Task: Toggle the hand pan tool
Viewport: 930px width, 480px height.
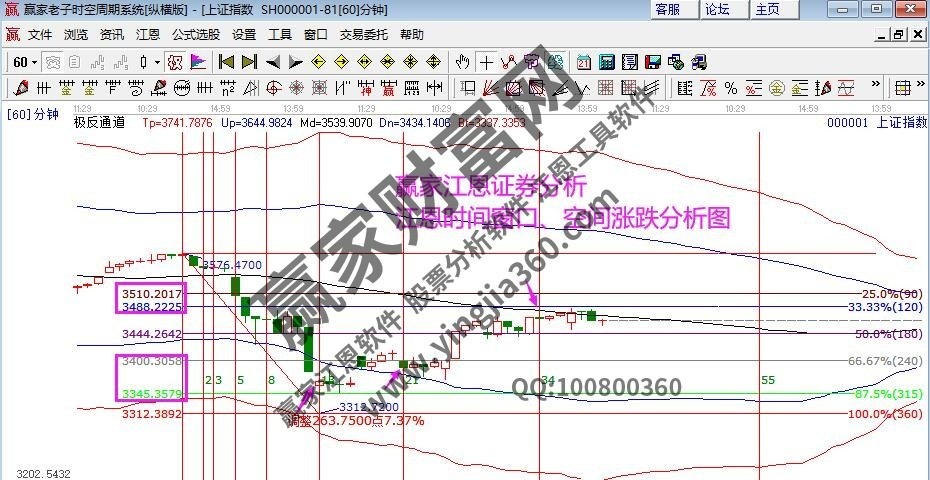Action: [x=463, y=62]
